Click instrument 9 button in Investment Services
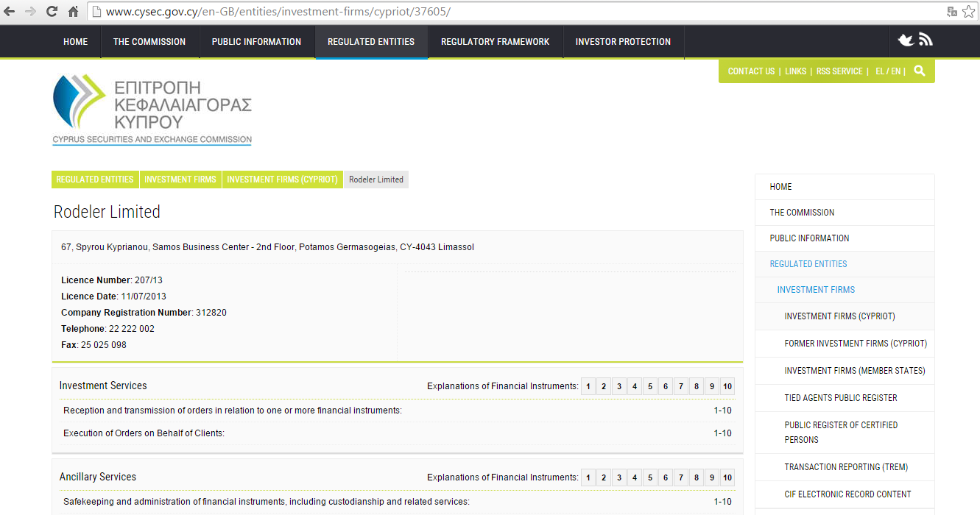This screenshot has height=515, width=980. [x=712, y=387]
